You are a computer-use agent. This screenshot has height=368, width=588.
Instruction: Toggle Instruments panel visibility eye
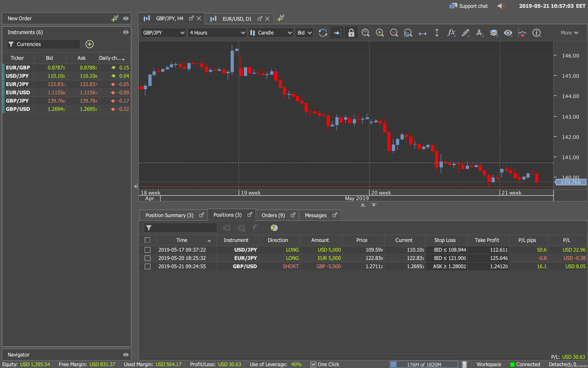pos(126,32)
